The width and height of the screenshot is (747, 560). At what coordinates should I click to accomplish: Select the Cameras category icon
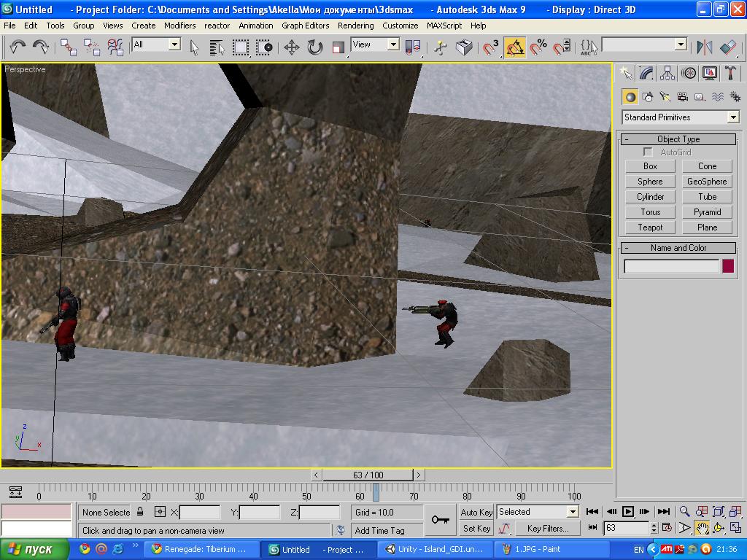point(683,97)
